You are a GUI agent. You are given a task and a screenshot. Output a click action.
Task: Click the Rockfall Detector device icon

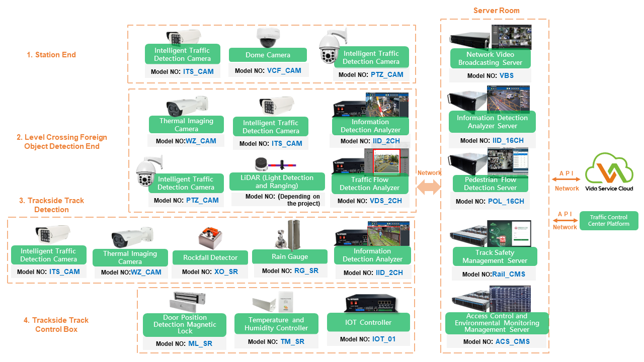pos(210,237)
